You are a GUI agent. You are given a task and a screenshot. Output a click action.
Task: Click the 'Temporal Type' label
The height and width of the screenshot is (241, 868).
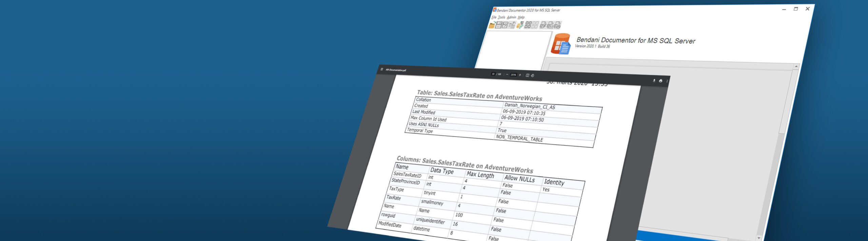pyautogui.click(x=420, y=130)
